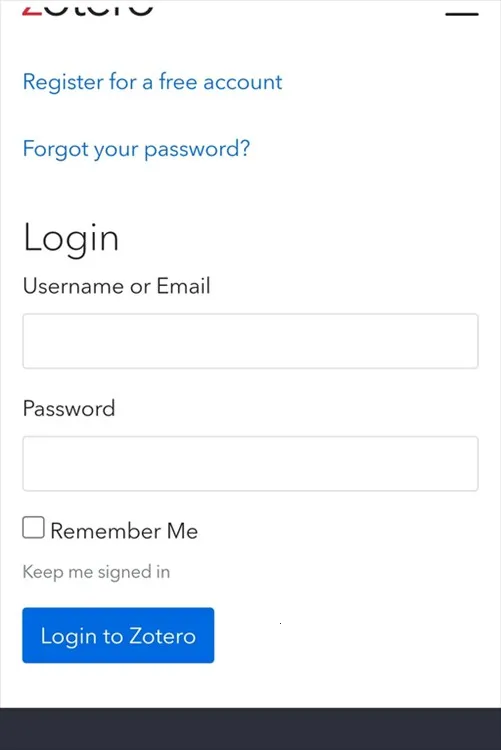Screen dimensions: 501x750
Task: Click the Login to Zotero button
Action: pyautogui.click(x=118, y=635)
